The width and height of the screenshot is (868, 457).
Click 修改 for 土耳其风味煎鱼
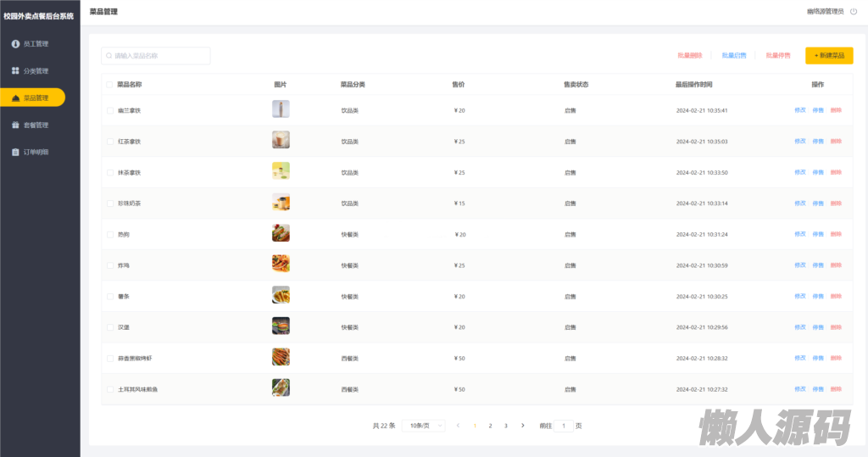point(800,389)
